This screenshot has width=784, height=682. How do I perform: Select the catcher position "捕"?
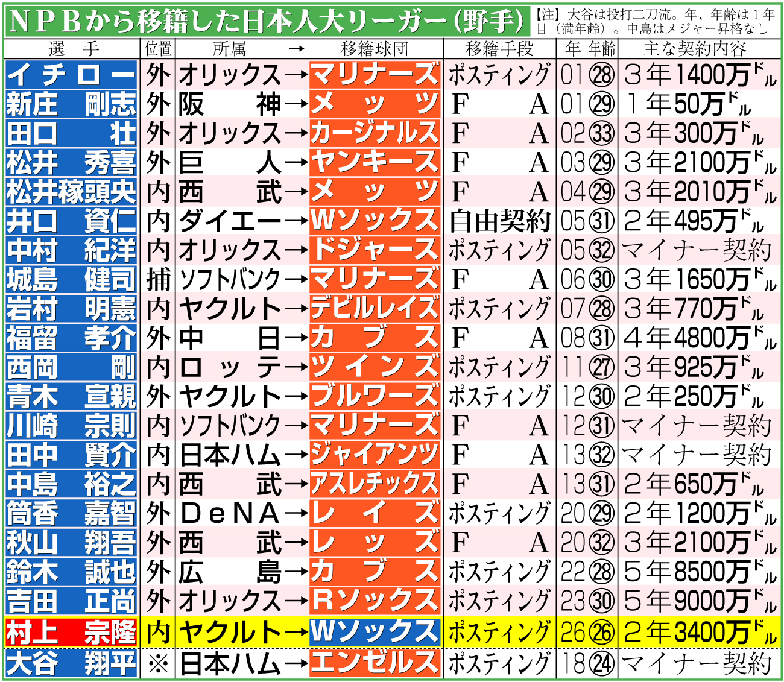click(159, 279)
